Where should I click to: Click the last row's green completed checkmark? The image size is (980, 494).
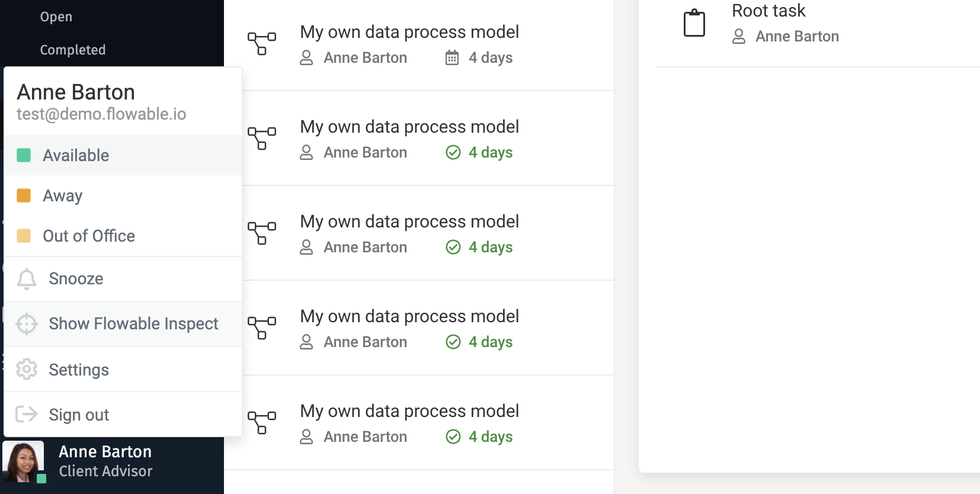tap(453, 437)
